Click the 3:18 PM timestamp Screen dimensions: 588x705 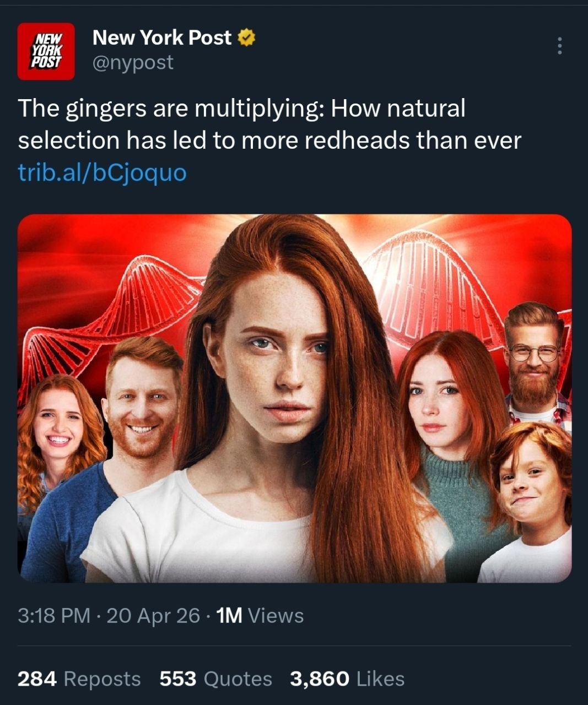pos(53,615)
